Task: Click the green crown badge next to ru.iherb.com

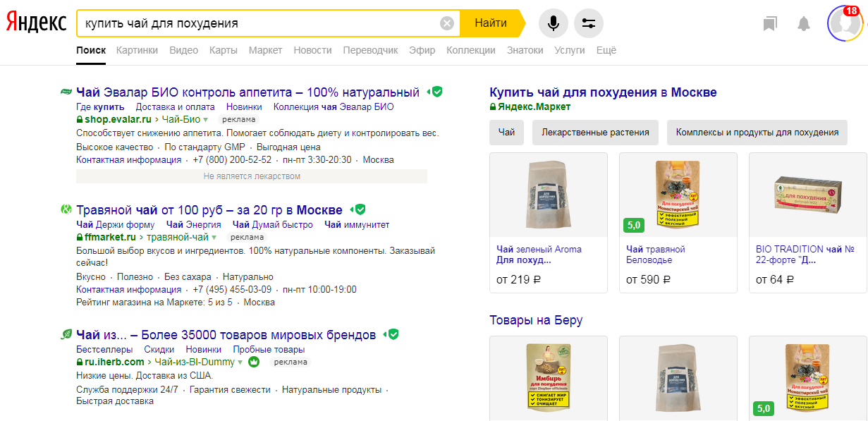Action: pos(254,362)
